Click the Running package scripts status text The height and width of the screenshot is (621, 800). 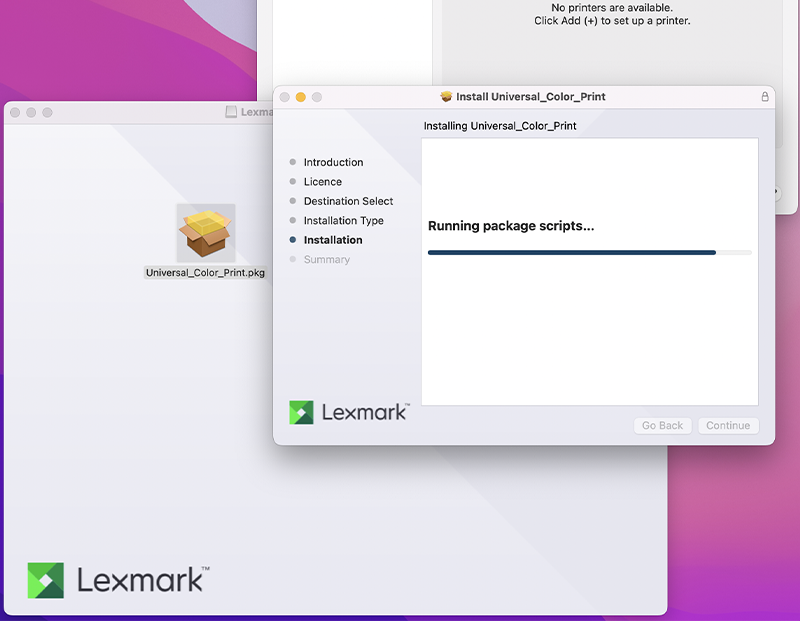click(x=511, y=226)
